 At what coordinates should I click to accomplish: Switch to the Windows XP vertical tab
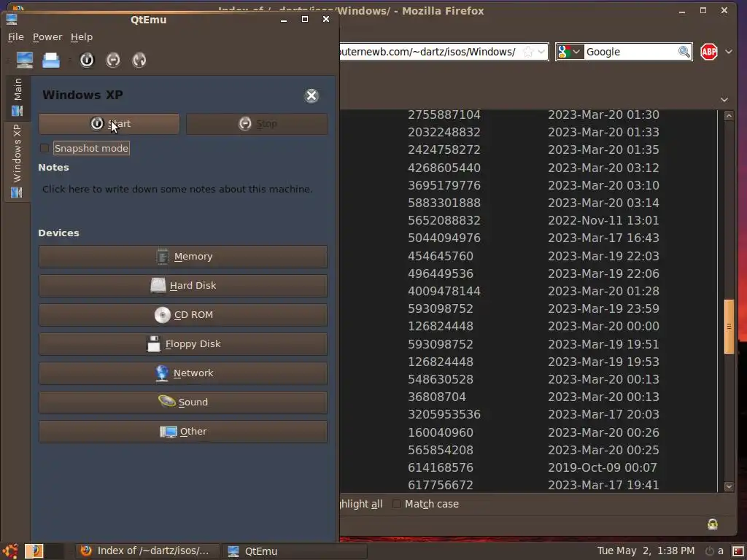click(x=18, y=161)
